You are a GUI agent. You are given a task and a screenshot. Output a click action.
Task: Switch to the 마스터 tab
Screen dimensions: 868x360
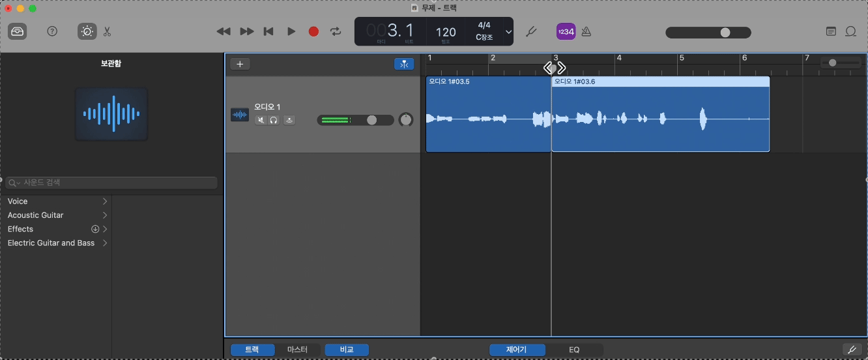tap(297, 350)
